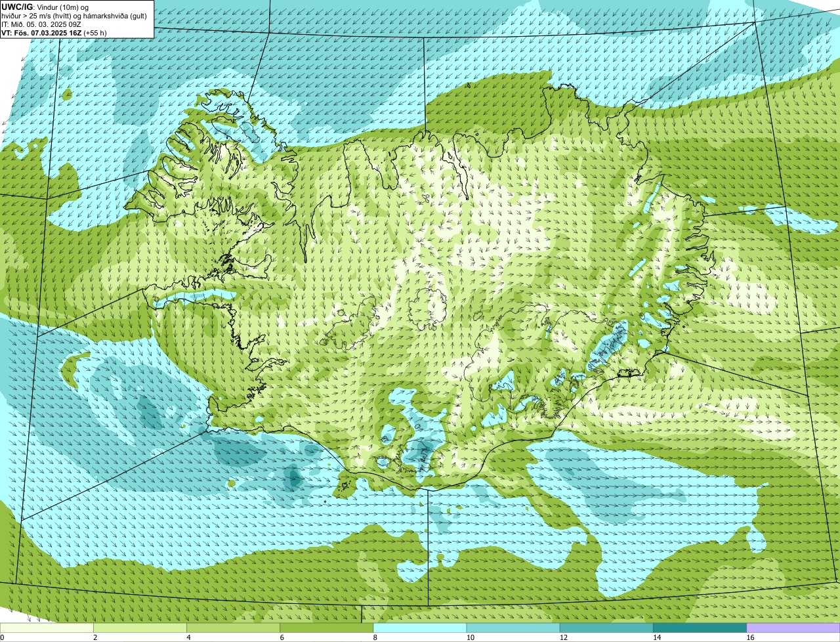Screen dimensions: 840x642
Task: Click the scale label "8"
Action: (x=375, y=637)
